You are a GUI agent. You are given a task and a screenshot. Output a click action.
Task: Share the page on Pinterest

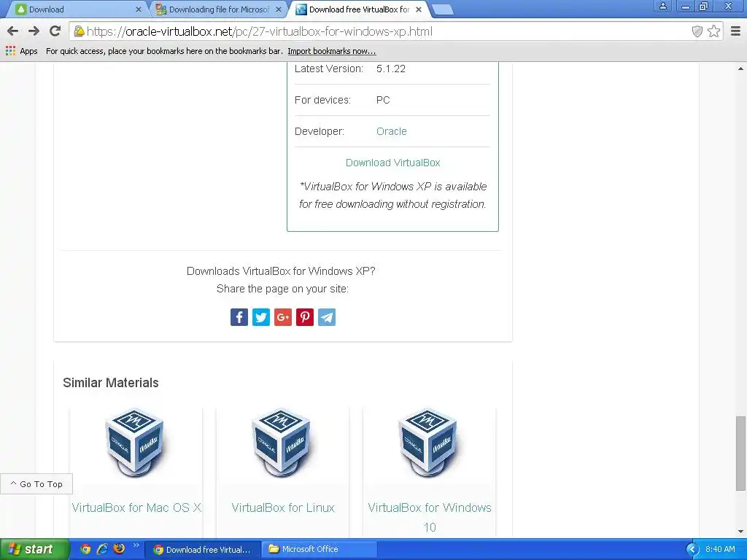(x=305, y=317)
